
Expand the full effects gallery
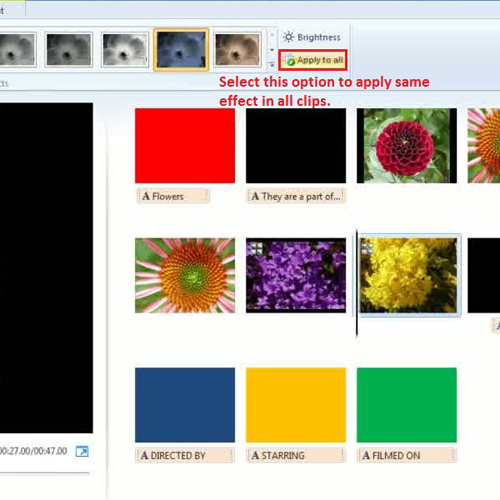point(272,65)
